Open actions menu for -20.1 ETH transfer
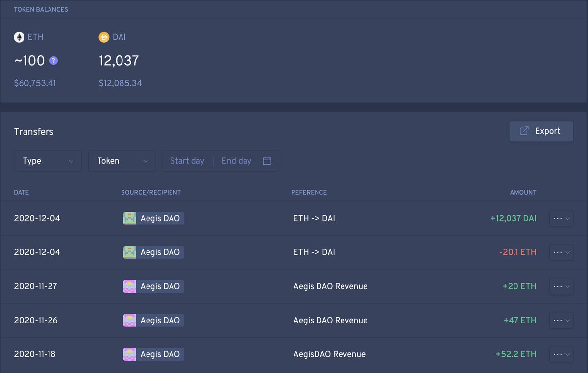Image resolution: width=588 pixels, height=373 pixels. [x=562, y=252]
